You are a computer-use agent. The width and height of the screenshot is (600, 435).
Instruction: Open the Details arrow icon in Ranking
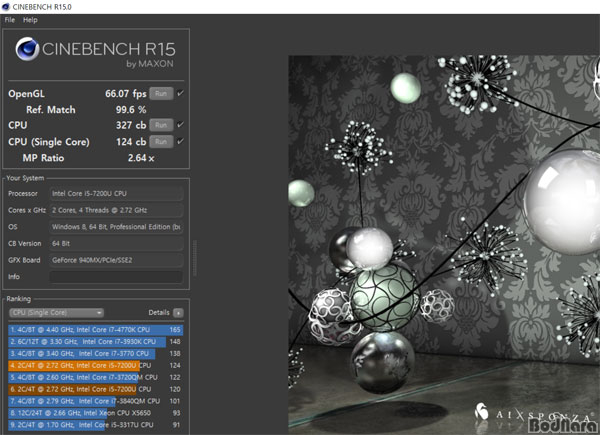point(178,313)
